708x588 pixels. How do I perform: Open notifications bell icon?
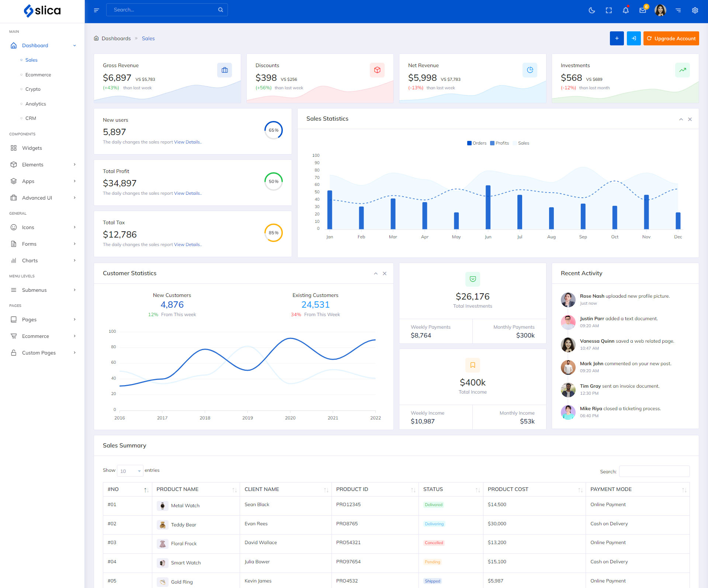pos(626,10)
